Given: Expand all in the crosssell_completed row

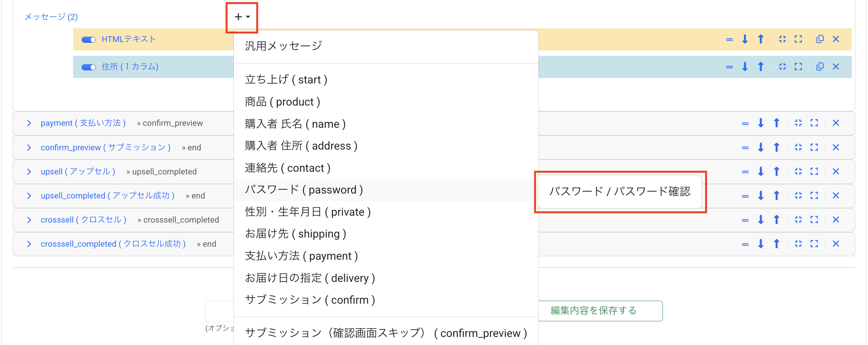Looking at the screenshot, I should coord(814,244).
